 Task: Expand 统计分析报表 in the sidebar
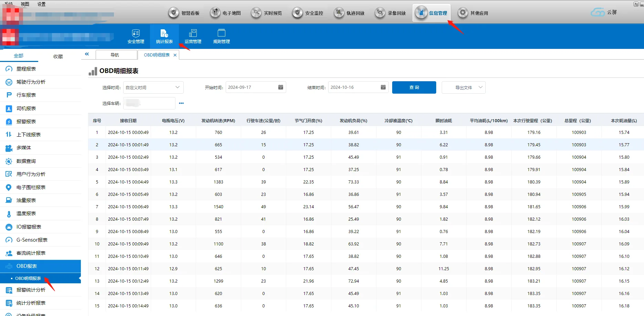click(x=41, y=303)
